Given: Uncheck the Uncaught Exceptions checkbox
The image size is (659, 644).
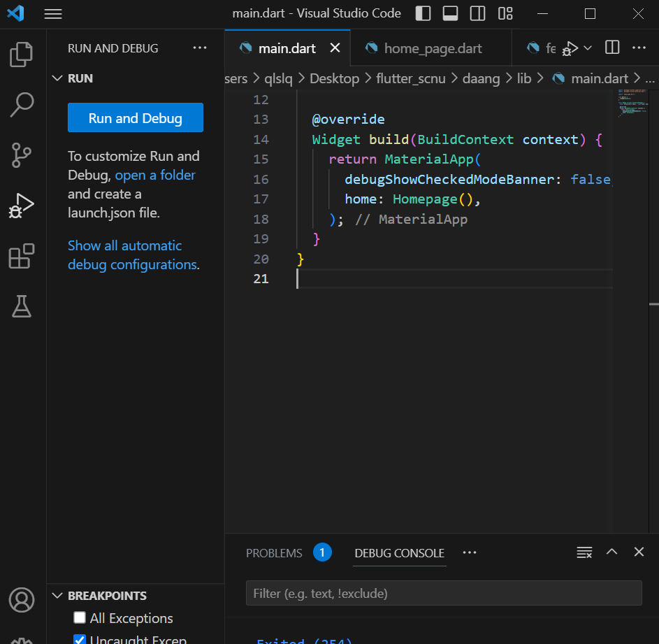Looking at the screenshot, I should pos(80,639).
